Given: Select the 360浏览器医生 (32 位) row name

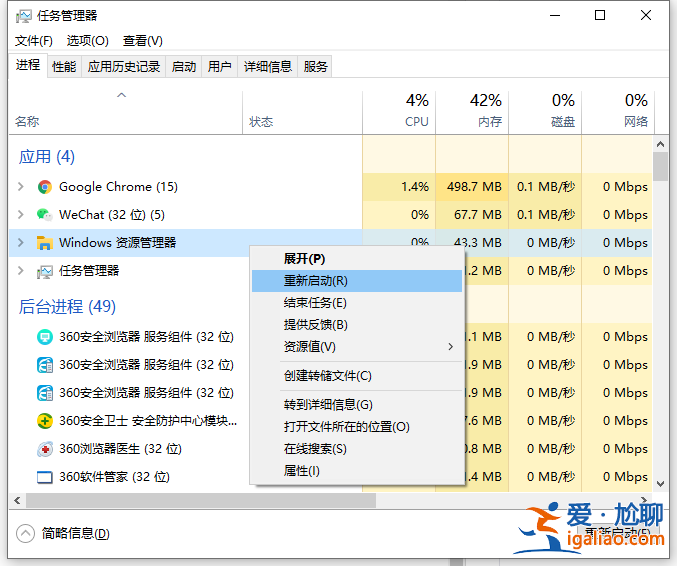Looking at the screenshot, I should (120, 449).
